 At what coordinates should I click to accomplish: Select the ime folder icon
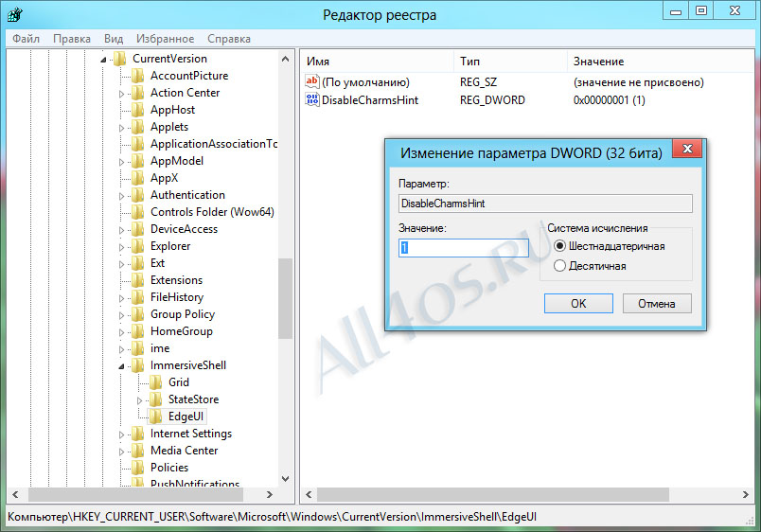click(138, 348)
